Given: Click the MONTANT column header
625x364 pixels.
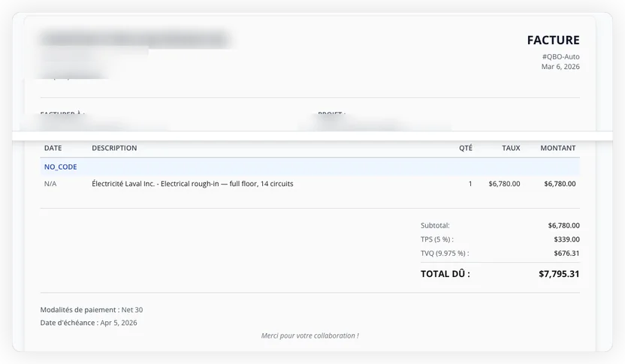Looking at the screenshot, I should pyautogui.click(x=557, y=149).
